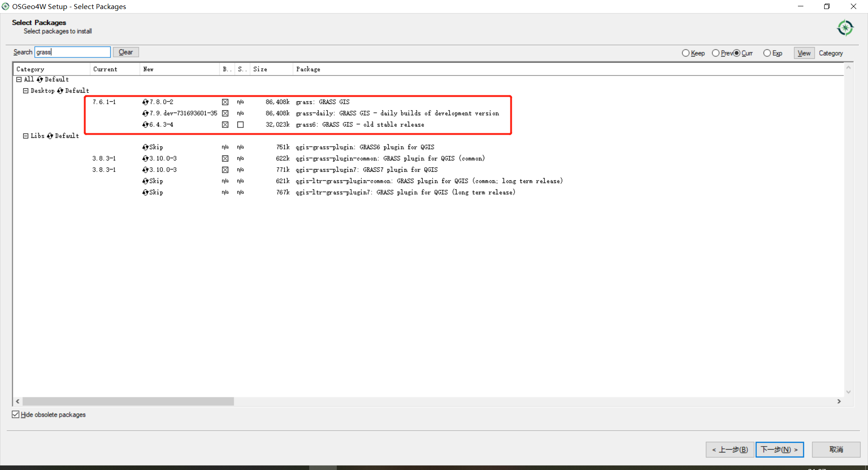The image size is (868, 470).
Task: Collapse the Libs category node
Action: pyautogui.click(x=26, y=136)
